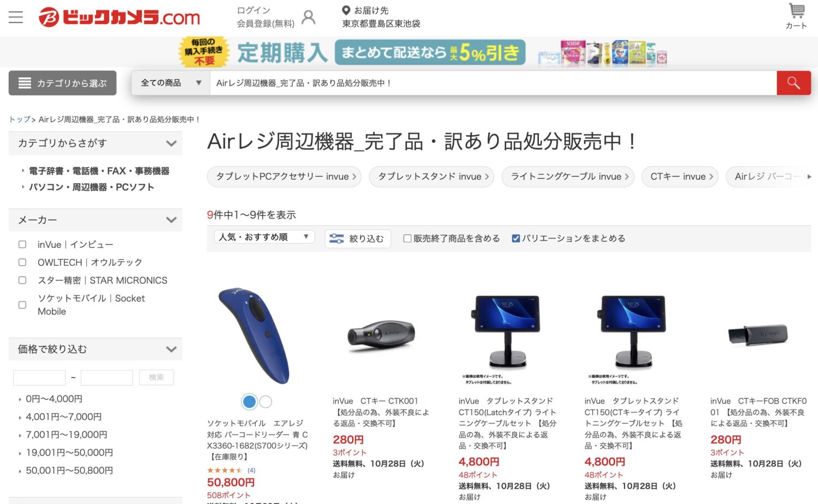
Task: Open 0円〜4,000円 price range link
Action: coord(54,399)
